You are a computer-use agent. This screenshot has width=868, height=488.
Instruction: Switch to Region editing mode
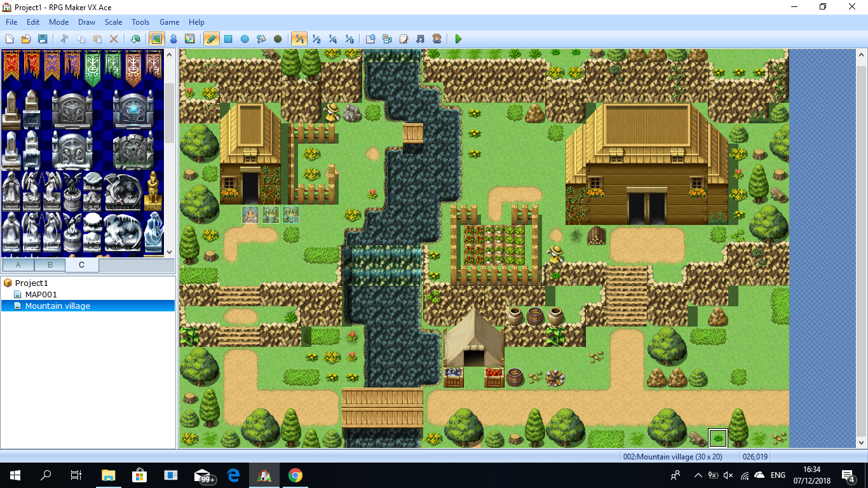tap(189, 39)
